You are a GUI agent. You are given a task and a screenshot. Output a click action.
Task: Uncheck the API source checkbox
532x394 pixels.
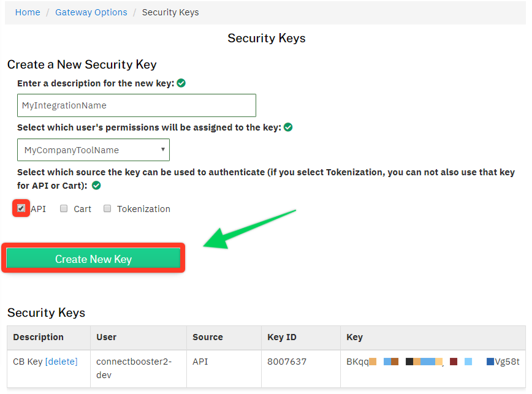click(21, 208)
